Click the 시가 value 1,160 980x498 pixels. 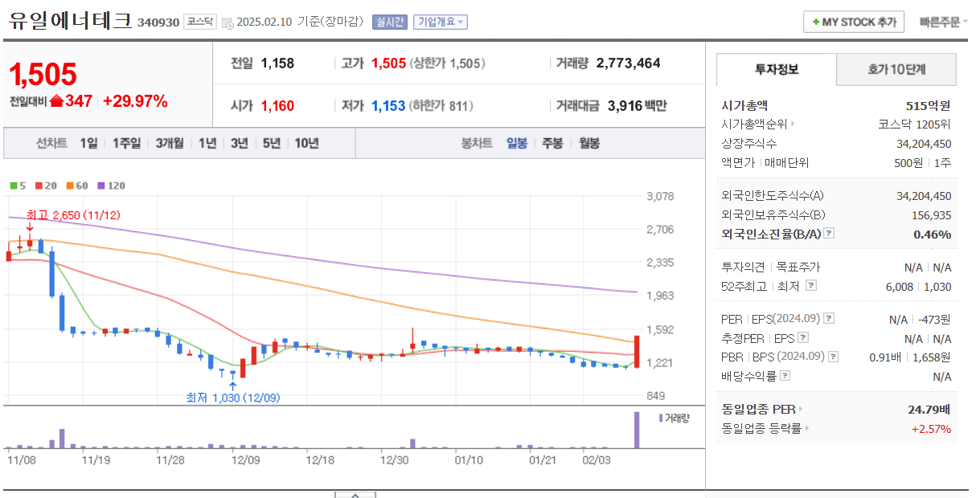point(277,105)
